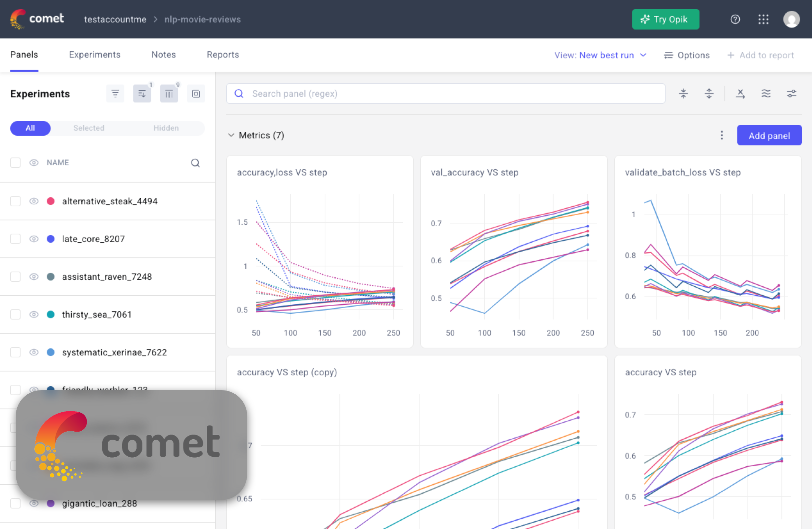Click the Comet logo in the header
The image size is (812, 529).
point(37,19)
